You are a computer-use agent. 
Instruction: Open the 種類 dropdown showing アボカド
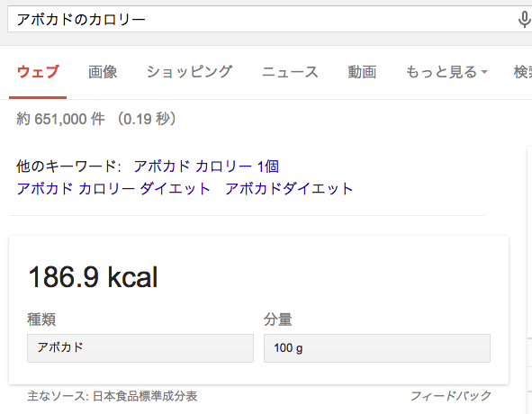pyautogui.click(x=140, y=348)
